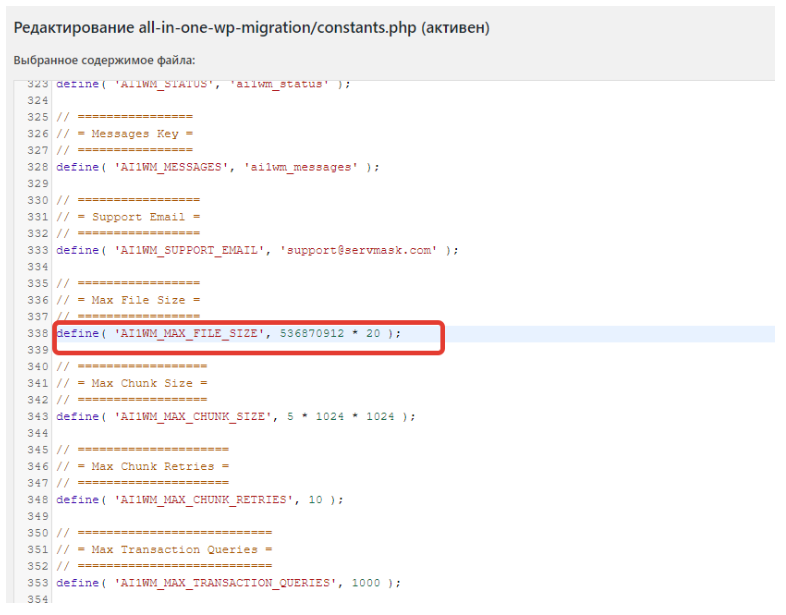Click the multiplier 20 on line 338
Viewport: 786px width, 615px height.
point(373,333)
